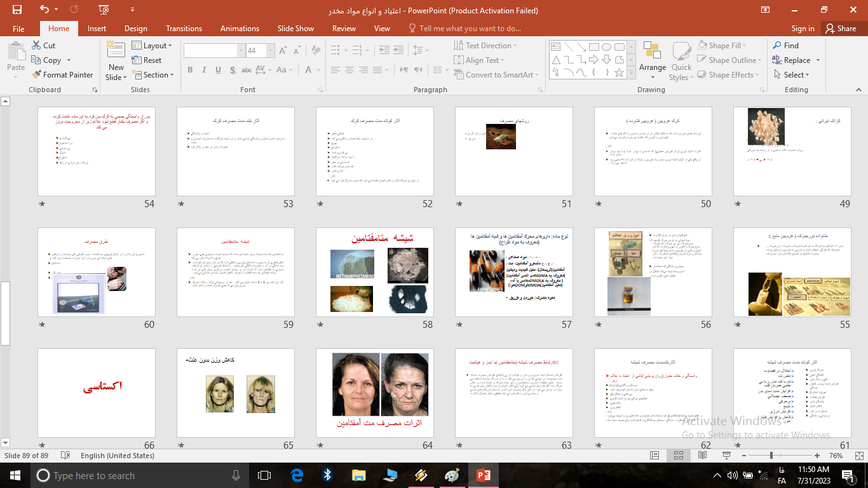
Task: Click the Sign in link
Action: 803,29
